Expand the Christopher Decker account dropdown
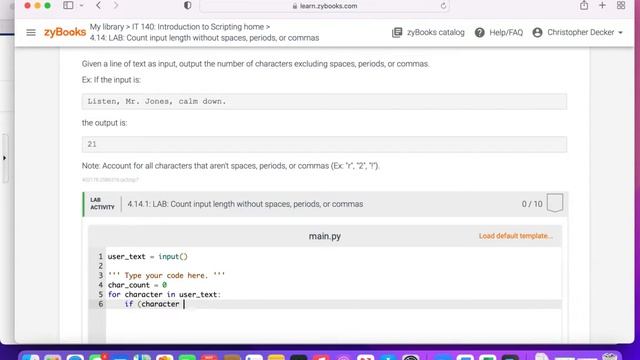This screenshot has width=640, height=360. 620,33
